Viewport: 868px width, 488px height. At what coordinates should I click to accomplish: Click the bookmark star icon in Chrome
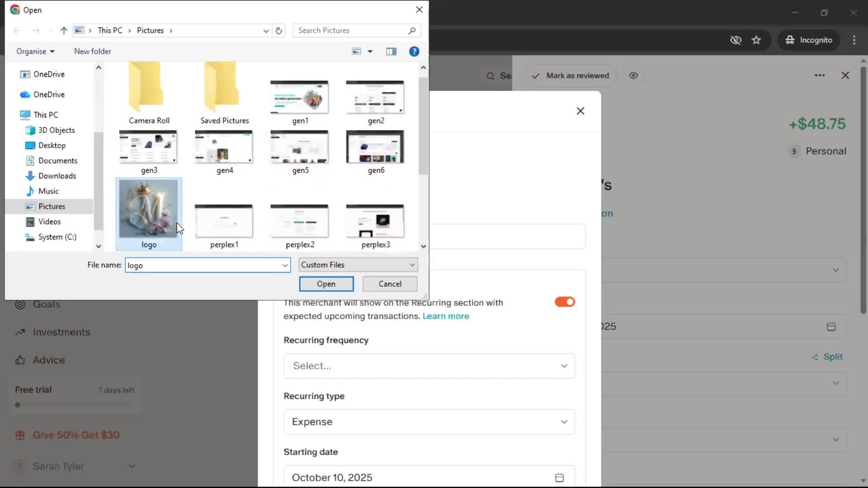click(756, 40)
